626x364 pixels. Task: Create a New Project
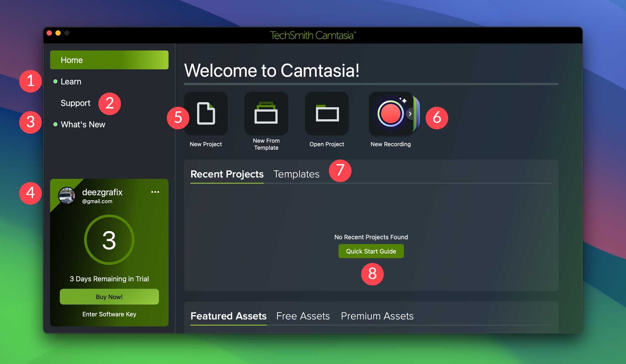pos(206,114)
